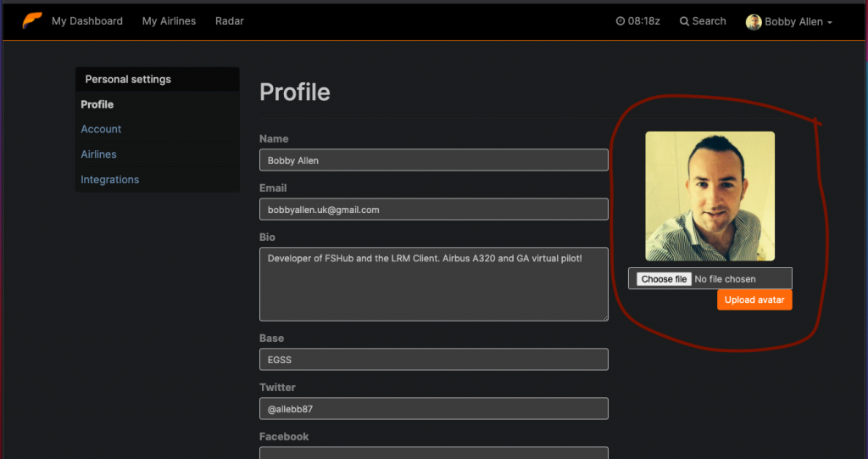The height and width of the screenshot is (459, 868).
Task: Click the Choose file button
Action: (x=664, y=279)
